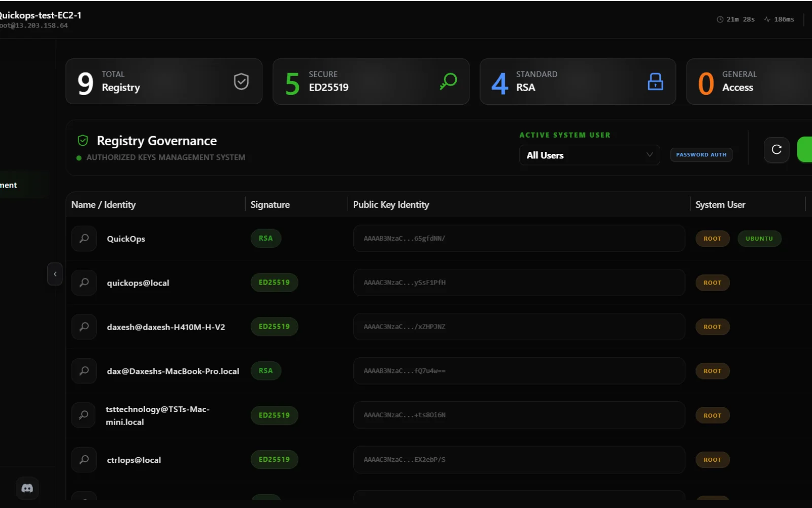Collapse the sidebar with the chevron button
Screen dimensions: 812x508
point(55,274)
